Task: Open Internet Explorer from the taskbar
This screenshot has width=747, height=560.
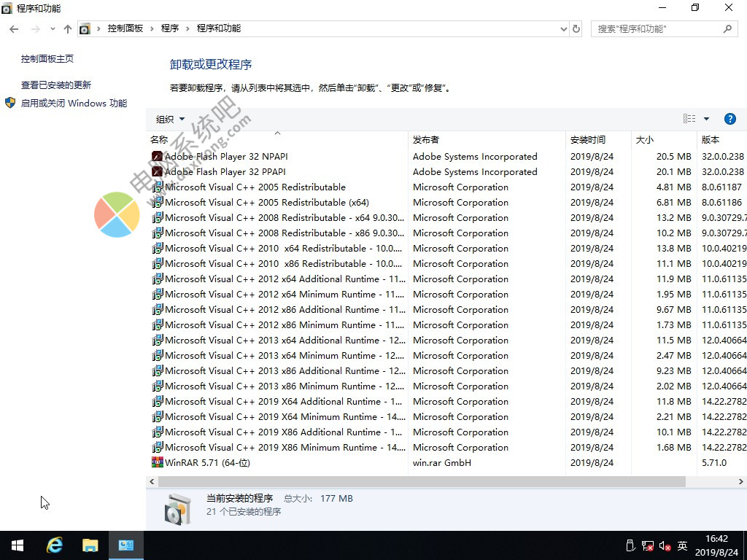Action: pos(55,545)
